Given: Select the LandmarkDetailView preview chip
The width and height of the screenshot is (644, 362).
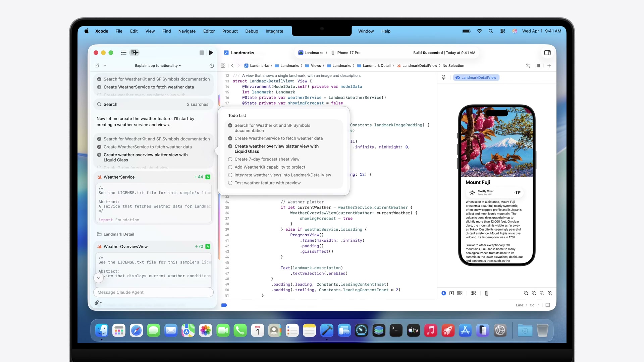Looking at the screenshot, I should 476,77.
